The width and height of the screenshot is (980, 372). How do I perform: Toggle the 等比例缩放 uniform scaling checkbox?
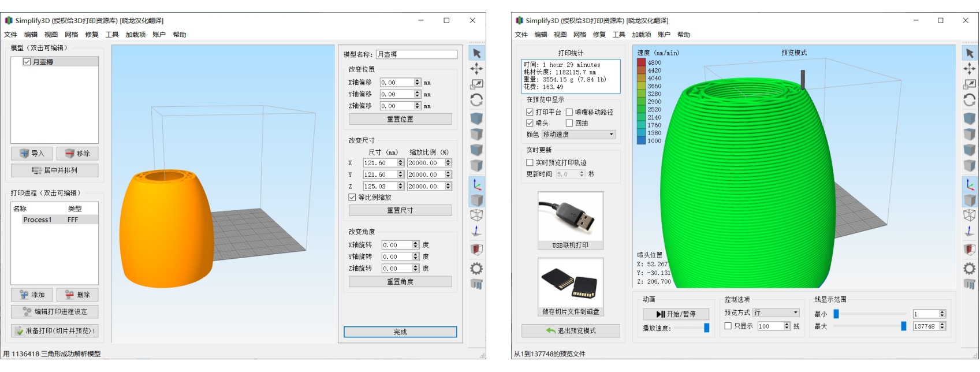[x=352, y=198]
